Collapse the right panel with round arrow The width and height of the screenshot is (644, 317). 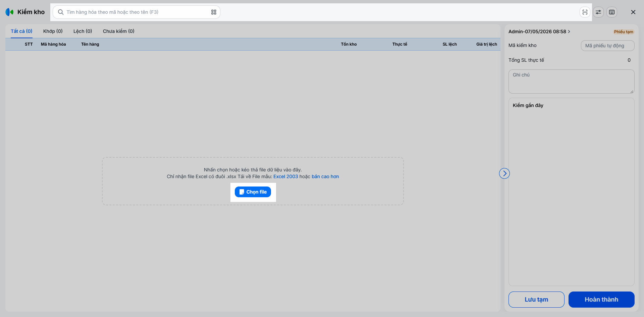pyautogui.click(x=504, y=173)
